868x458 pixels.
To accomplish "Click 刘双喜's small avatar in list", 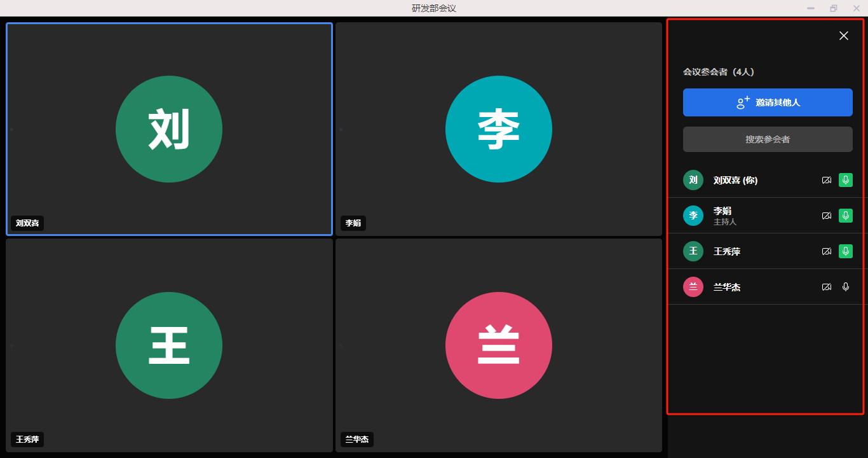I will [x=693, y=180].
